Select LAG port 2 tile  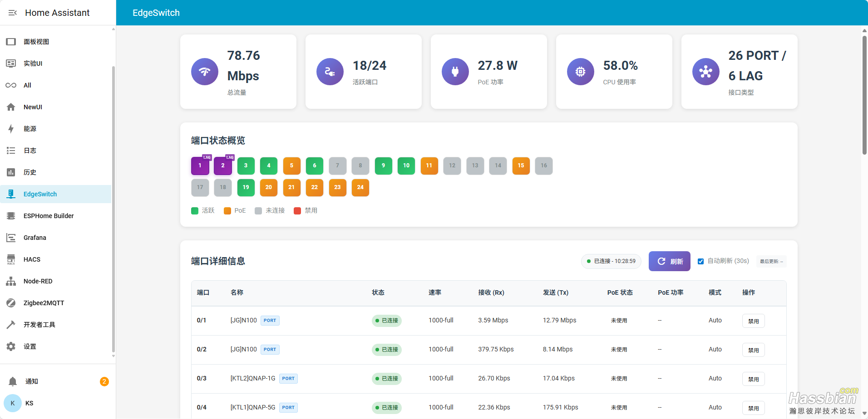coord(223,166)
